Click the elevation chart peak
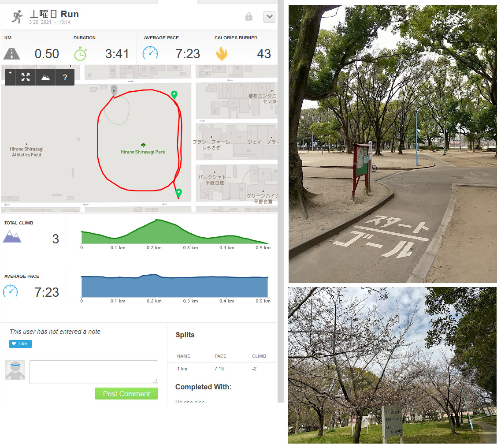Image resolution: width=501 pixels, height=448 pixels. pos(156,220)
